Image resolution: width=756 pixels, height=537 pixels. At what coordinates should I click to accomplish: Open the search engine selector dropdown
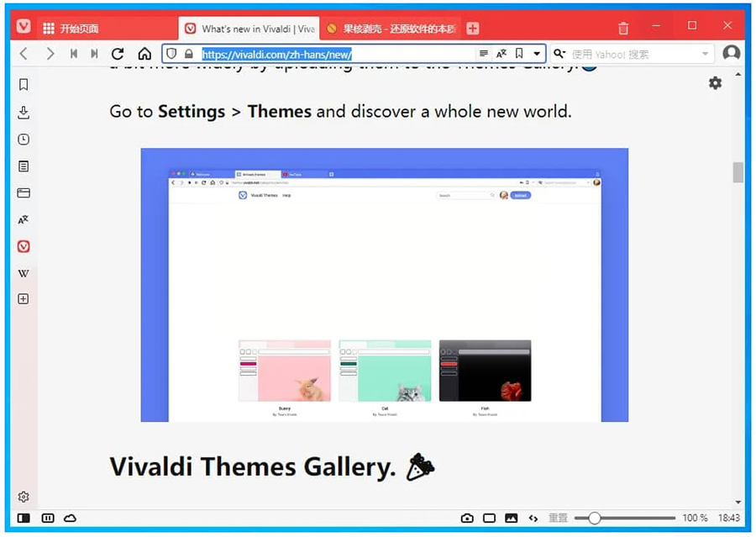point(559,54)
